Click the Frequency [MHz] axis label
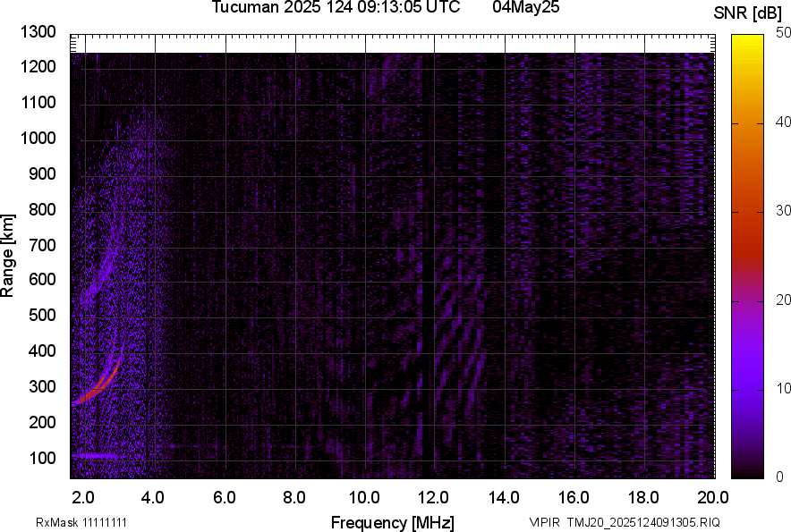791x532 pixels. pyautogui.click(x=393, y=522)
